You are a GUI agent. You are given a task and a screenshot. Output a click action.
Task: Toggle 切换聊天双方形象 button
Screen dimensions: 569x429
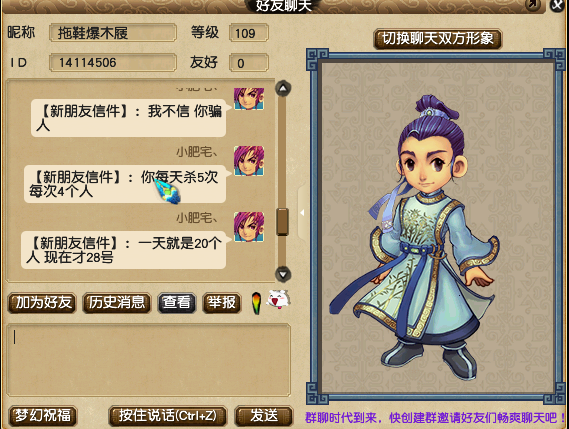click(x=438, y=39)
